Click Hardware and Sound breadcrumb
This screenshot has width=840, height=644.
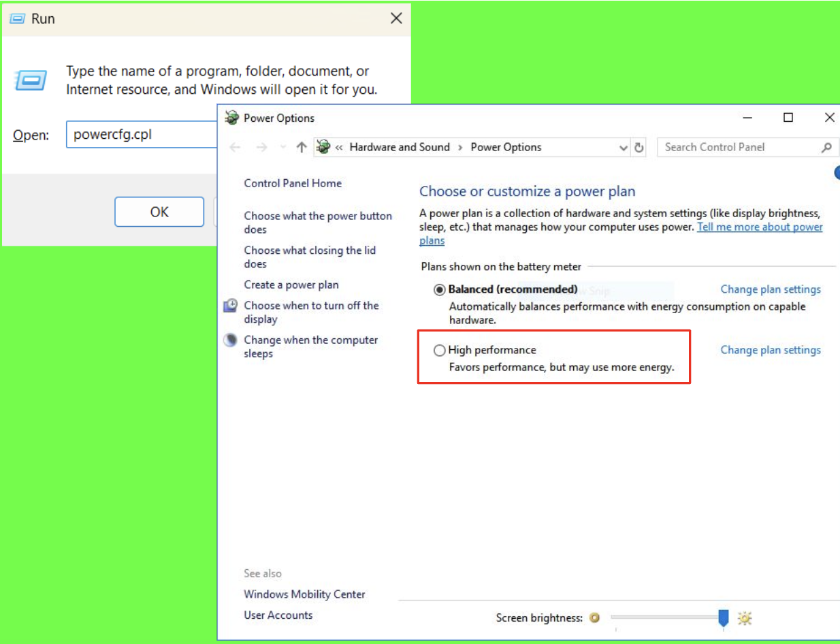(x=400, y=147)
